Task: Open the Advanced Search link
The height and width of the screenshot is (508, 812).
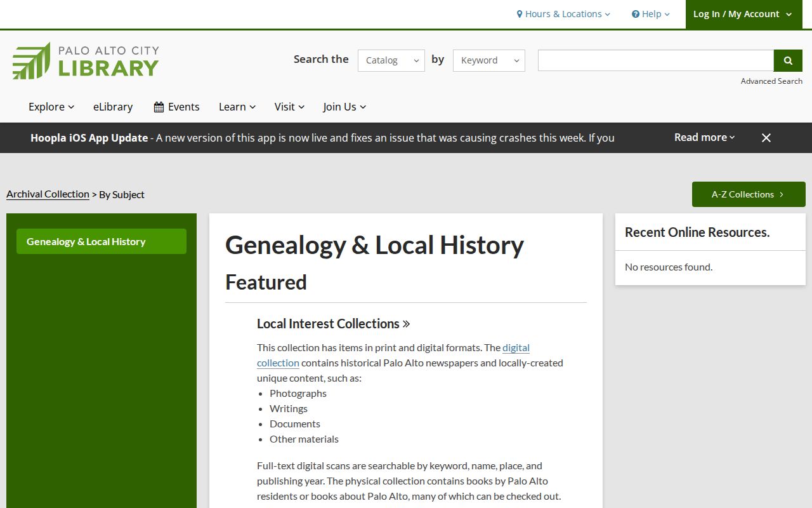Action: (771, 81)
